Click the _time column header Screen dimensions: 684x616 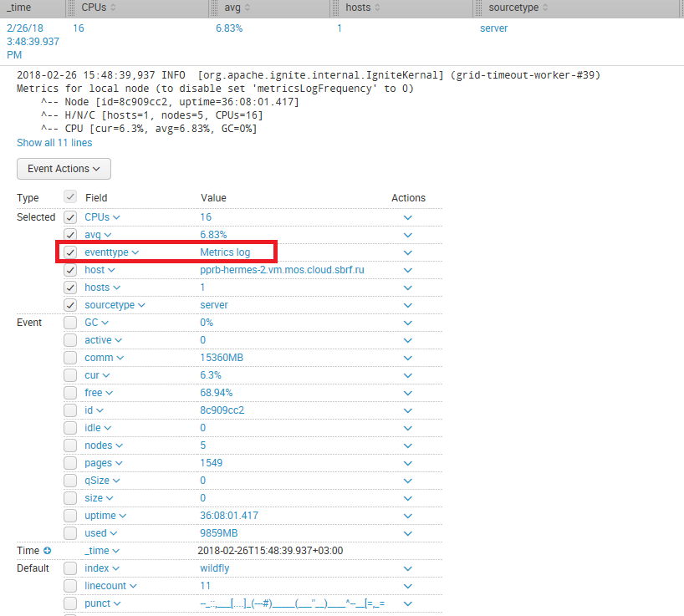(x=20, y=8)
